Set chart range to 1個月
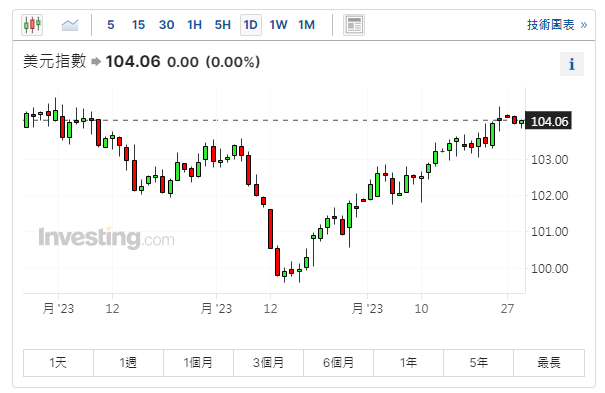This screenshot has height=393, width=605. pyautogui.click(x=198, y=363)
